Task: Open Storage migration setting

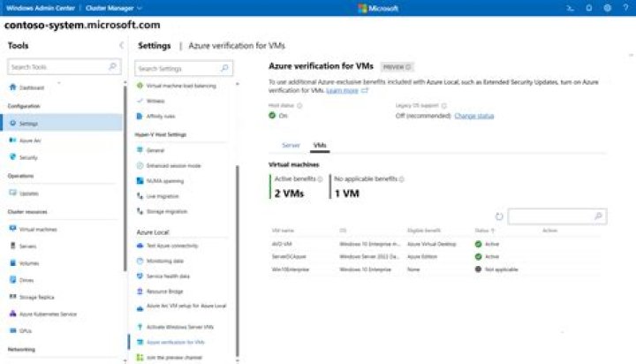Action: coord(167,211)
